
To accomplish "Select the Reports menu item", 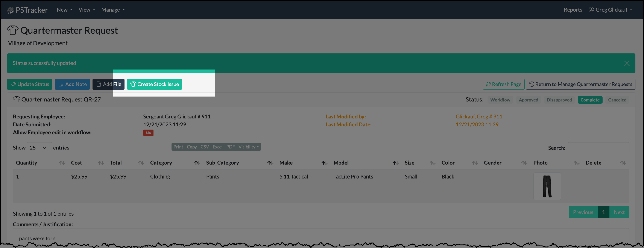I will click(x=573, y=10).
